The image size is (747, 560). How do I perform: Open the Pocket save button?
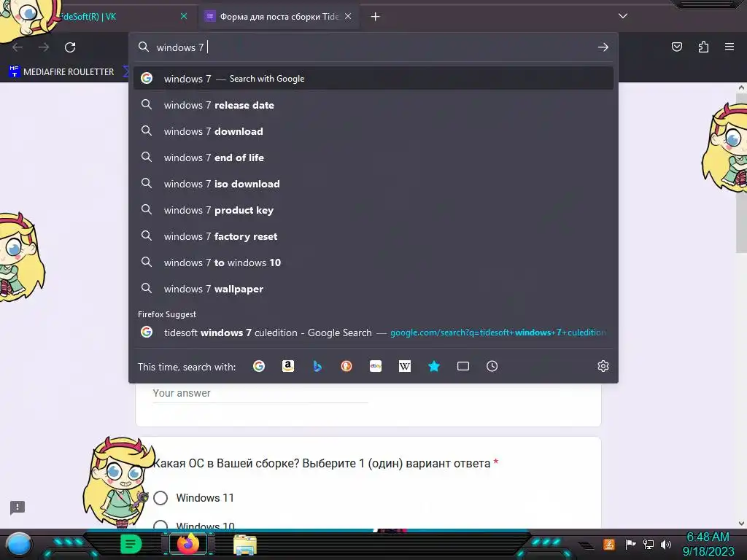click(676, 47)
